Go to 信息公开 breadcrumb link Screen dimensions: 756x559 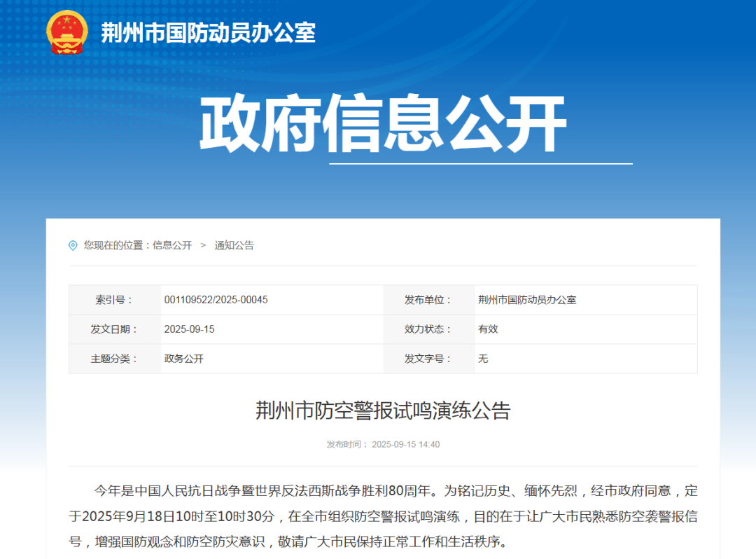click(172, 245)
